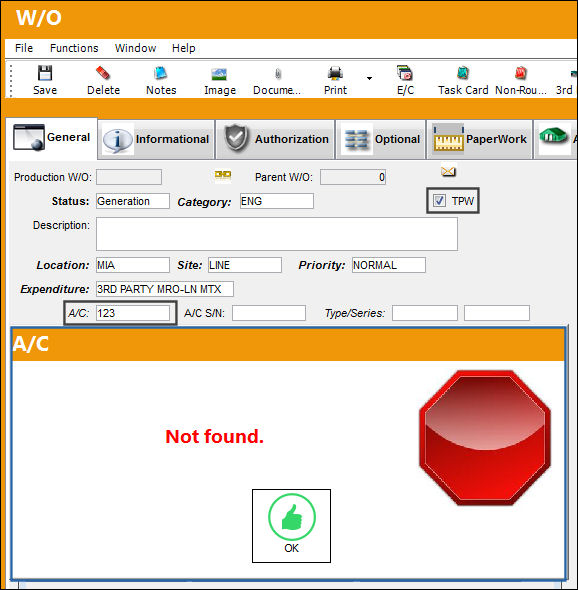Select the General tab

(52, 138)
